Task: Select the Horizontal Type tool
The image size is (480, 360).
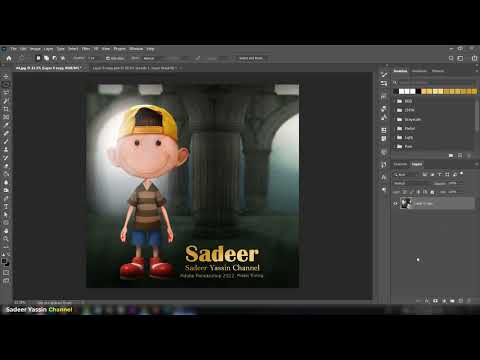Action: click(6, 207)
